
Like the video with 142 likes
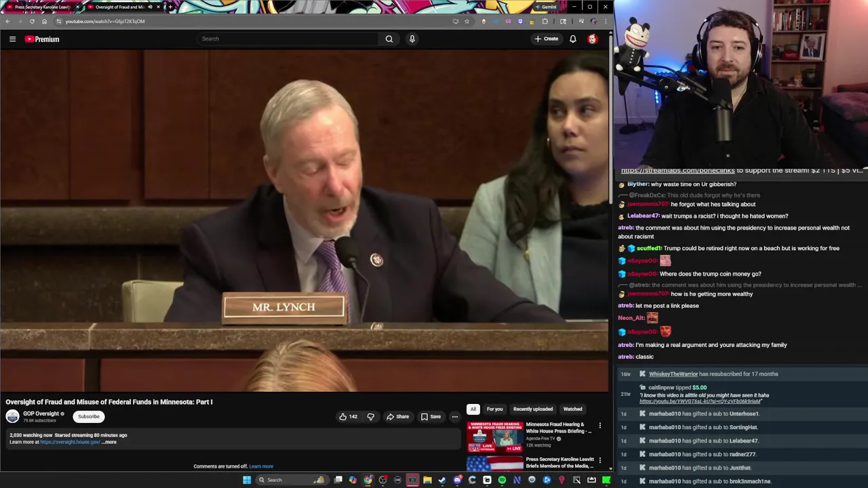(x=349, y=417)
